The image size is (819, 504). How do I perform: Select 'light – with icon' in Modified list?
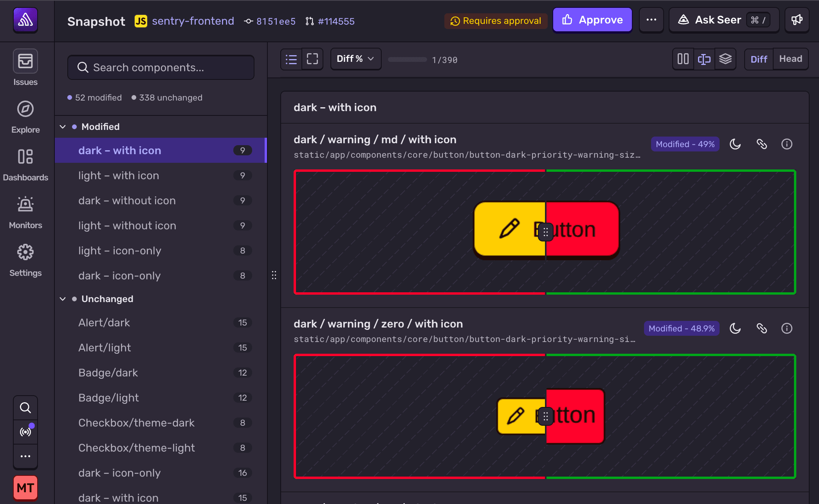tap(161, 175)
